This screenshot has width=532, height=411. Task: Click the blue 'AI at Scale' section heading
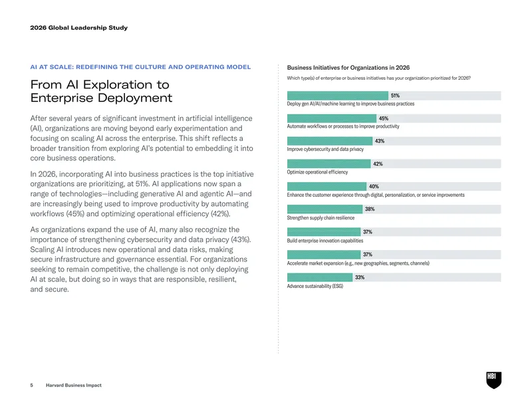pos(140,67)
